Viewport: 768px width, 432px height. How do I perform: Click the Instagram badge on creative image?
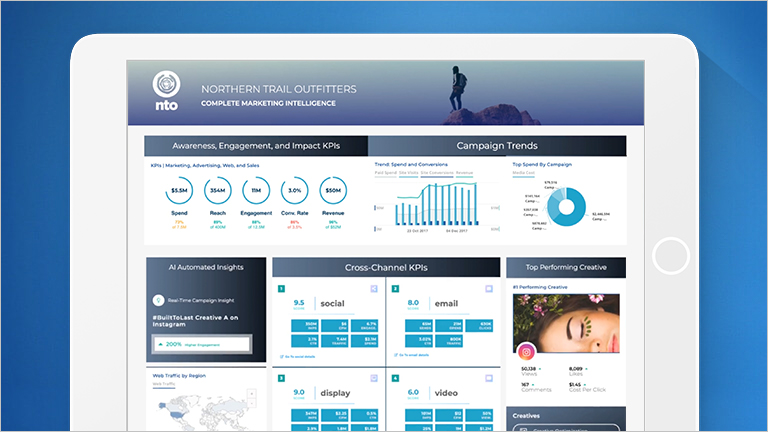(x=526, y=352)
